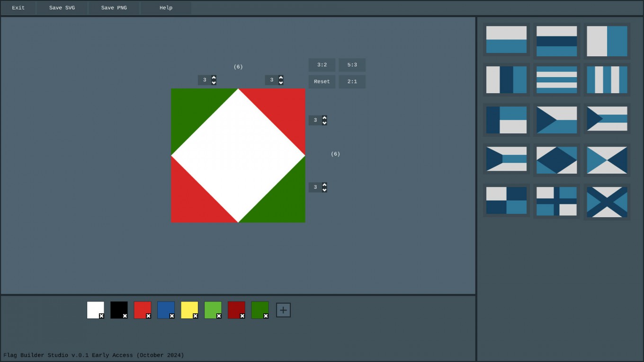Decrease the upper height stepper value
This screenshot has height=362, width=644.
[324, 123]
